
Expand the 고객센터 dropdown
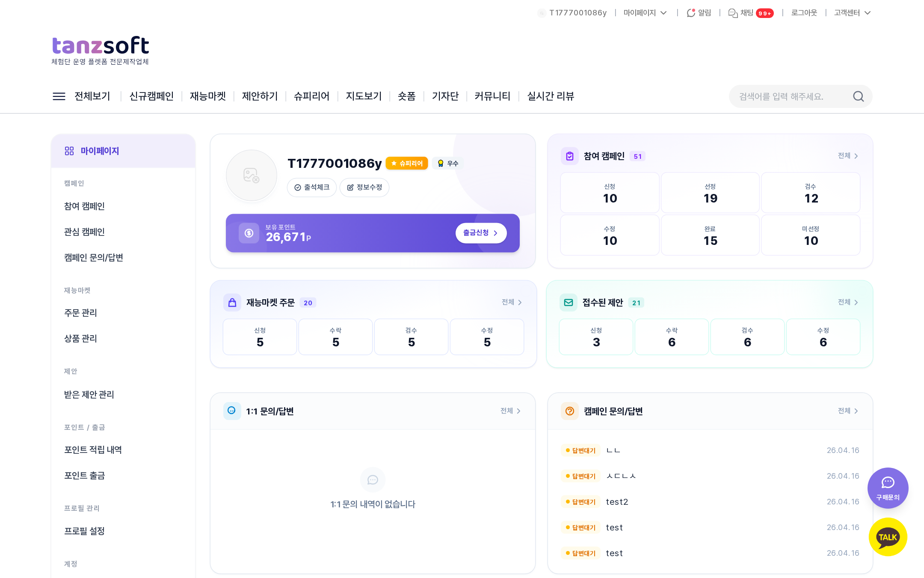point(852,13)
